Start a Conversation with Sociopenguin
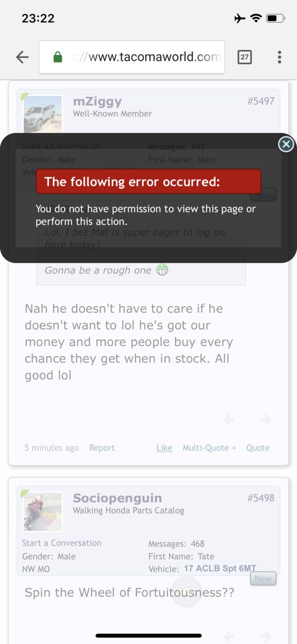 62,543
